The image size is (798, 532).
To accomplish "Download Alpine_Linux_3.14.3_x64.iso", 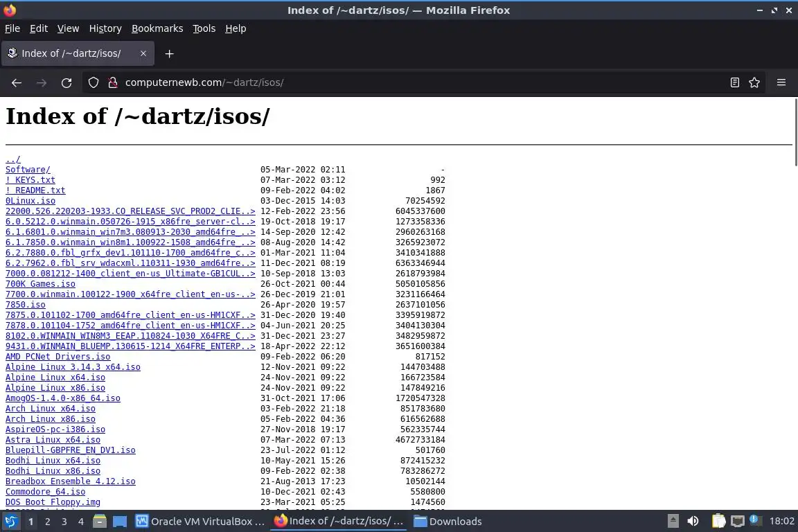I will pyautogui.click(x=73, y=367).
